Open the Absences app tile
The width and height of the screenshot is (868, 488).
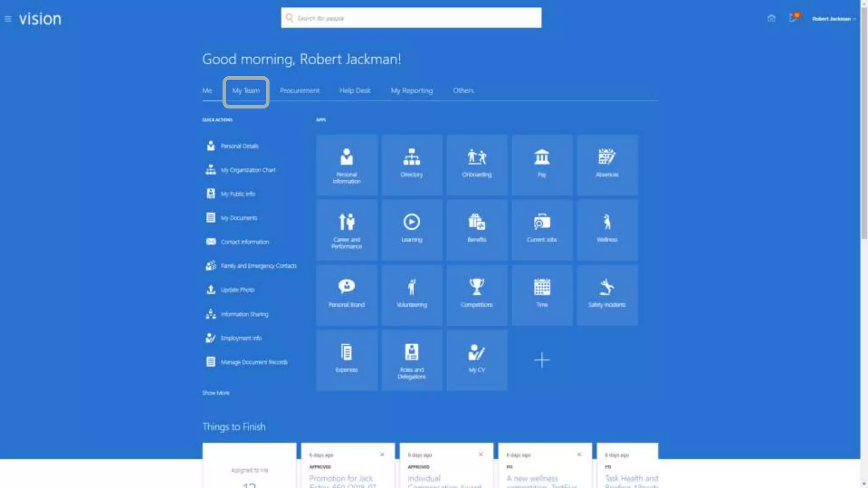pyautogui.click(x=606, y=165)
